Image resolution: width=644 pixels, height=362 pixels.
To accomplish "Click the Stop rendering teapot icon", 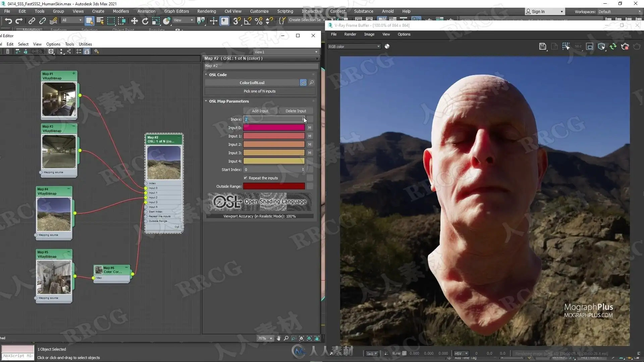I will (625, 47).
